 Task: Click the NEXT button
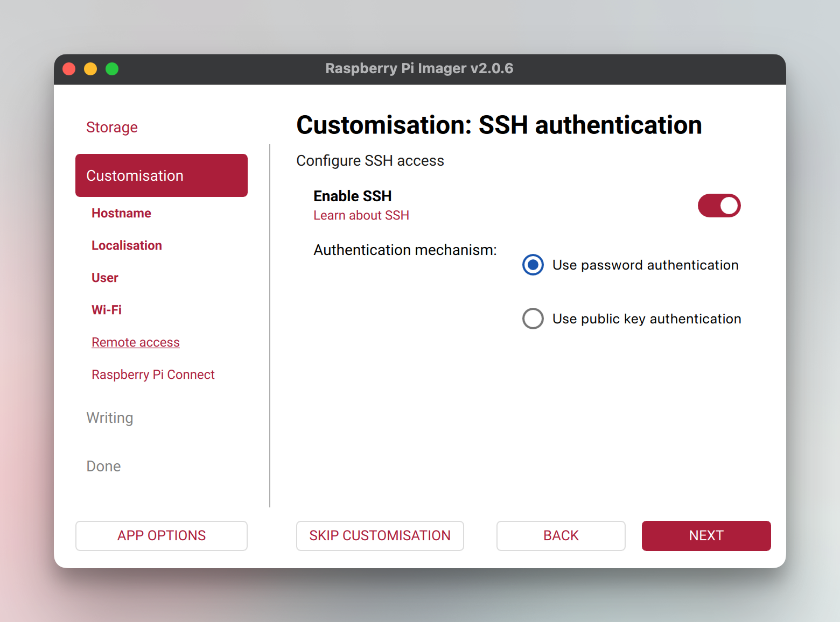[706, 535]
